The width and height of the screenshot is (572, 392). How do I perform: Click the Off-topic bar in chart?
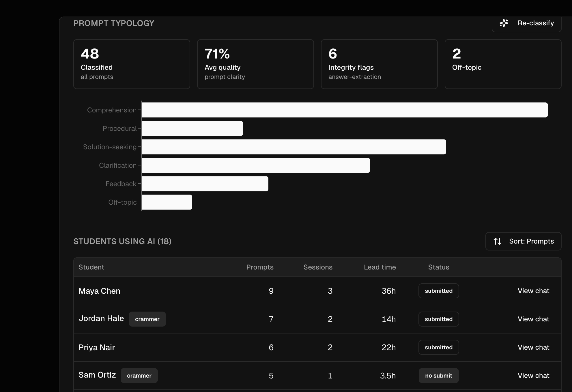(x=167, y=202)
